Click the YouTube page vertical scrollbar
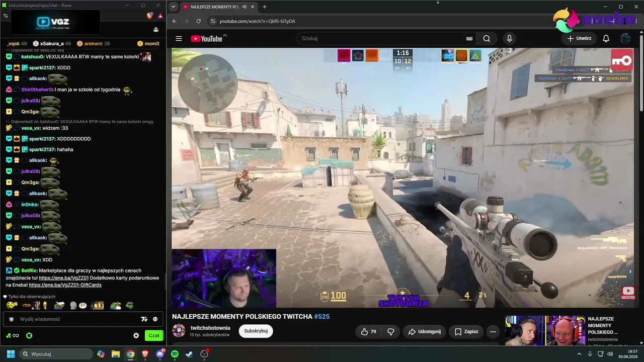The height and width of the screenshot is (362, 644). pyautogui.click(x=640, y=73)
